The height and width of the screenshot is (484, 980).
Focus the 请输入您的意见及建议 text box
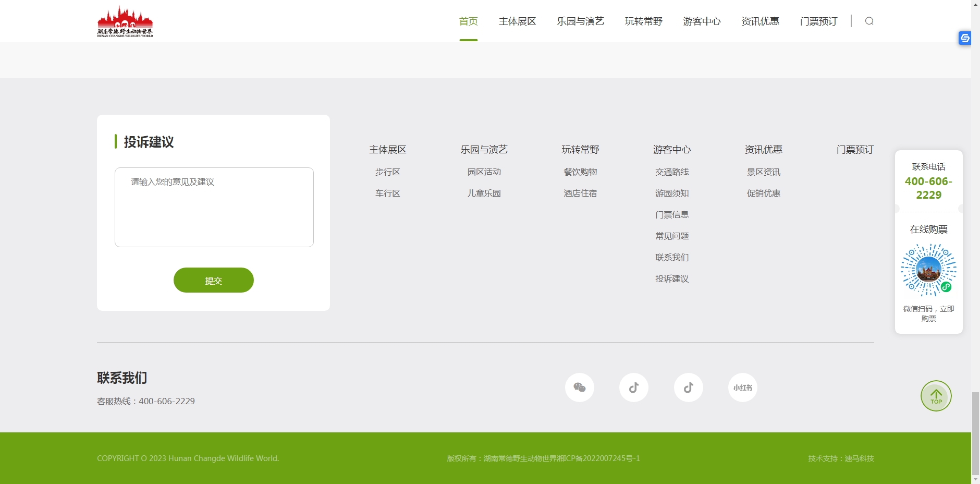pyautogui.click(x=214, y=207)
